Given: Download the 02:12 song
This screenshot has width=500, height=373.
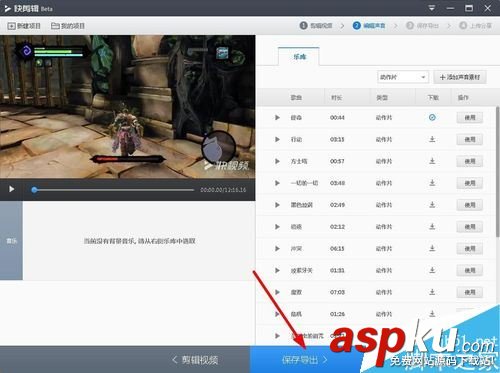Looking at the screenshot, I should click(432, 226).
